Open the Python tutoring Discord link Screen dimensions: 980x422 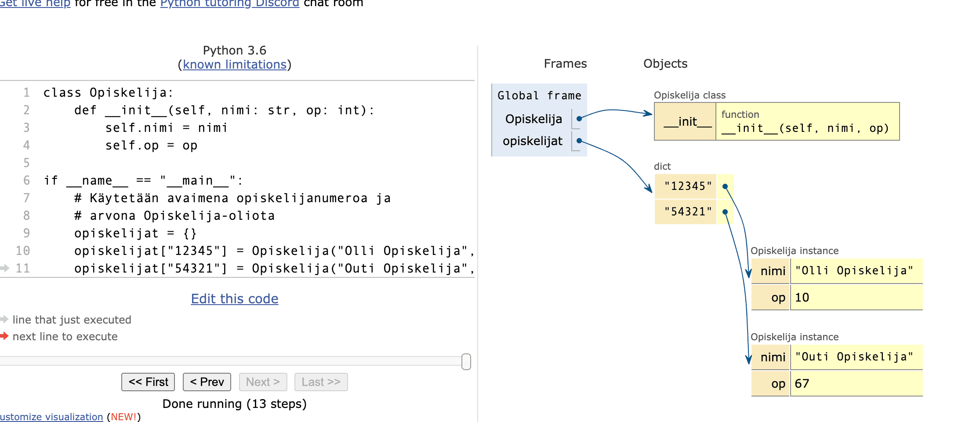229,4
